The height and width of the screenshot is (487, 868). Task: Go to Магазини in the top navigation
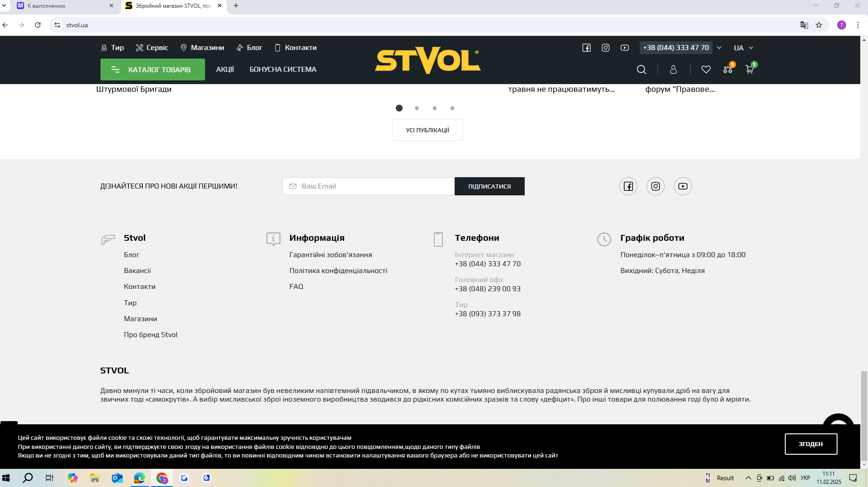point(202,48)
